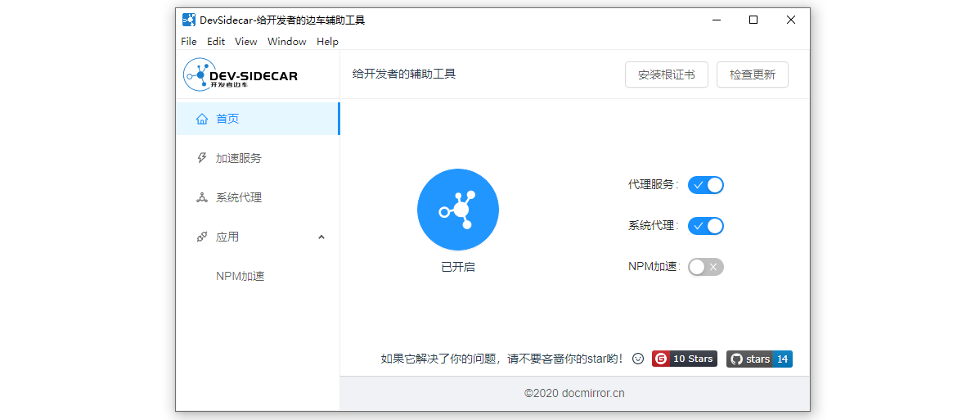Disable the 代理服务 toggle switch
The width and height of the screenshot is (980, 420).
(705, 185)
